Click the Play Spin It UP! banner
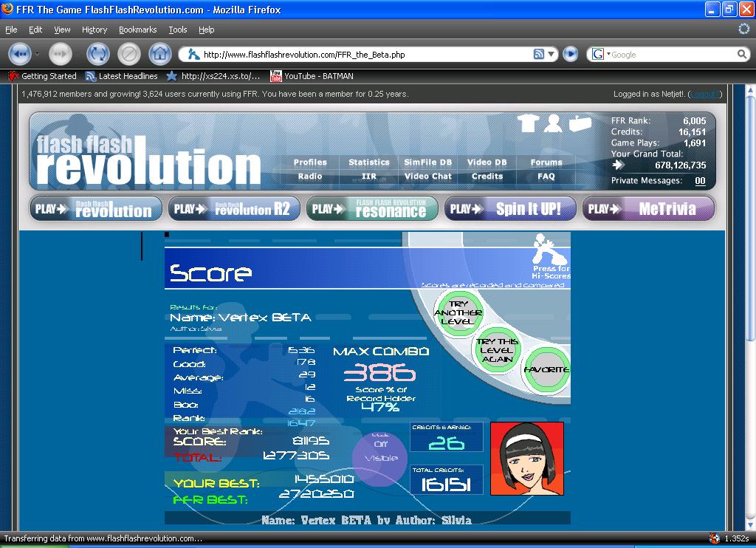This screenshot has height=548, width=756. pyautogui.click(x=510, y=209)
